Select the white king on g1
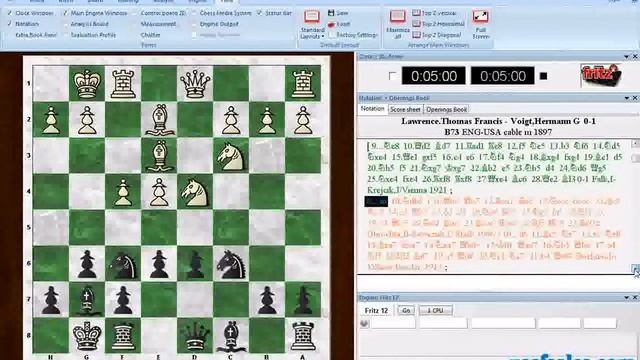The width and height of the screenshot is (640, 360). 87,84
